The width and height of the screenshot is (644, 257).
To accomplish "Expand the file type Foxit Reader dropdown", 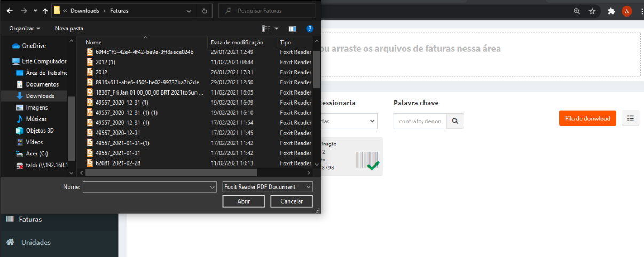I will [267, 186].
